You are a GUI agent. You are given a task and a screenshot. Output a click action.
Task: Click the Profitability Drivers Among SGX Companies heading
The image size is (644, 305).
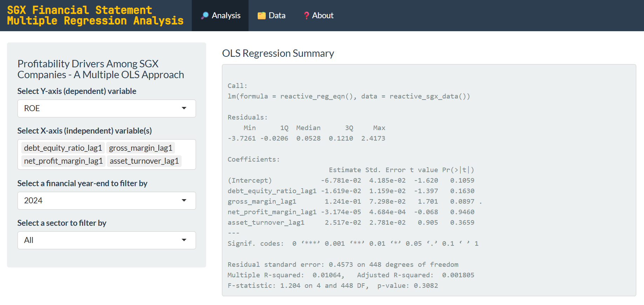coord(101,69)
